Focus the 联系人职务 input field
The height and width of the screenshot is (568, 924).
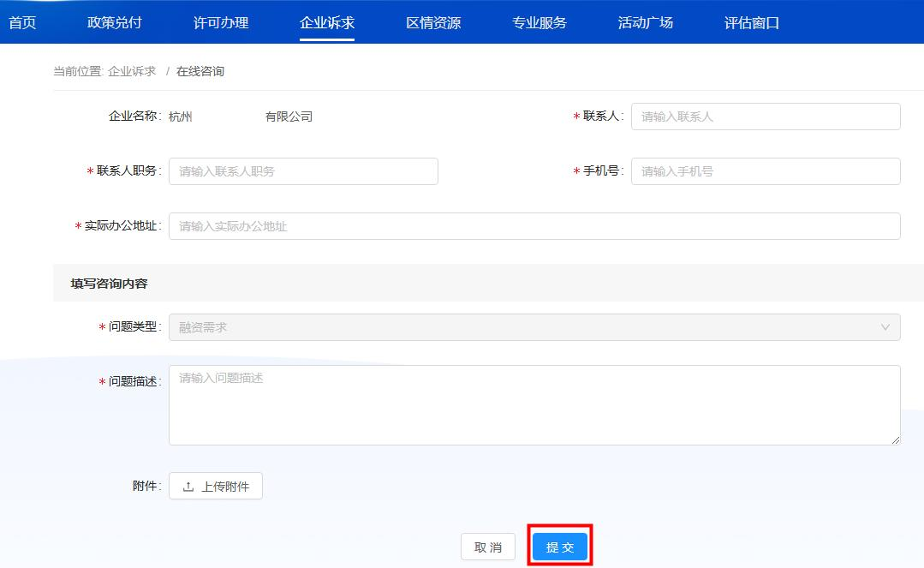point(303,171)
